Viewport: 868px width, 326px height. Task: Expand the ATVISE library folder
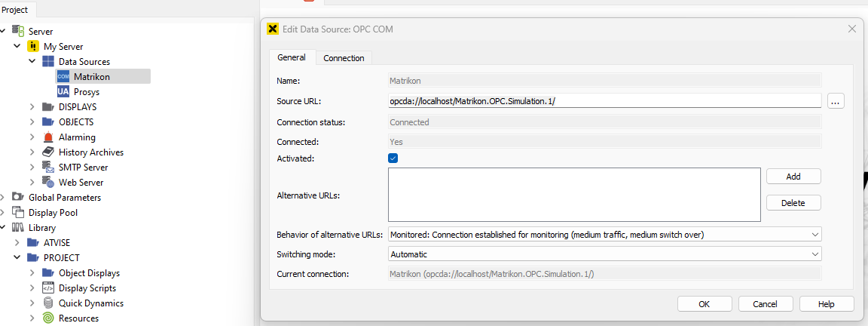click(17, 242)
